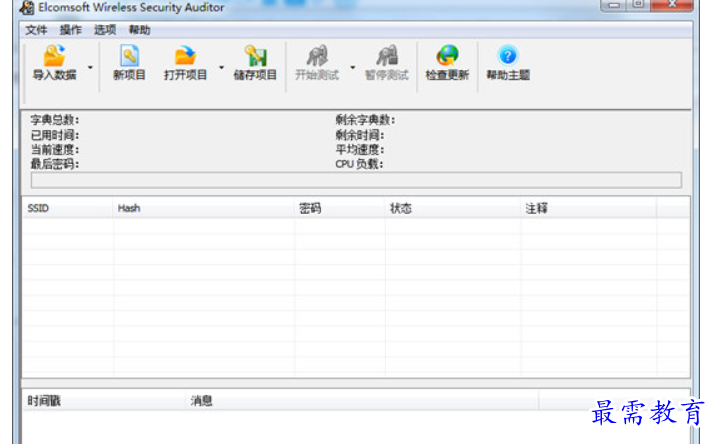
Task: Open the 选项 menu
Action: [105, 30]
